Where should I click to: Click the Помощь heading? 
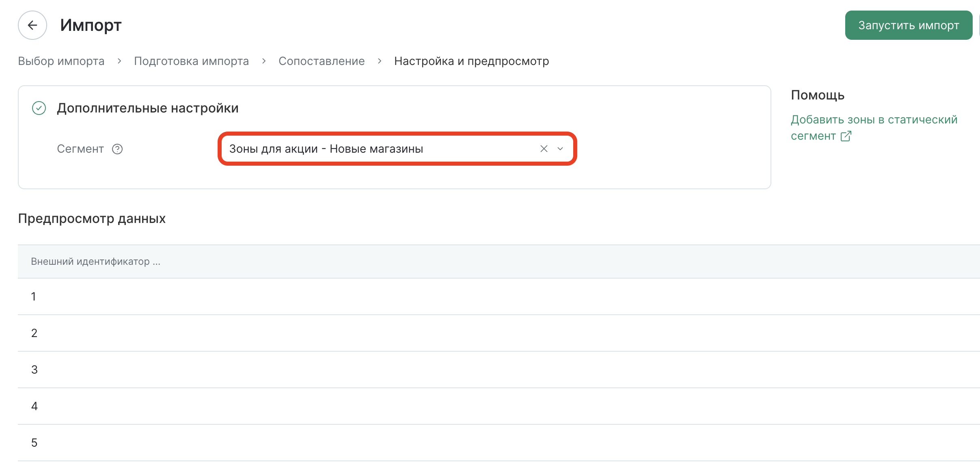(x=818, y=95)
